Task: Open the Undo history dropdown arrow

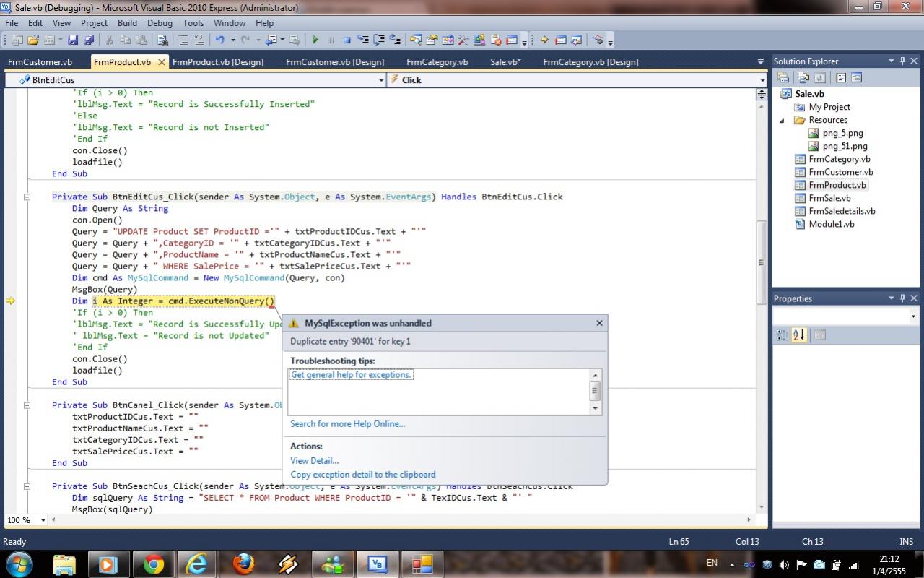Action: [x=232, y=40]
